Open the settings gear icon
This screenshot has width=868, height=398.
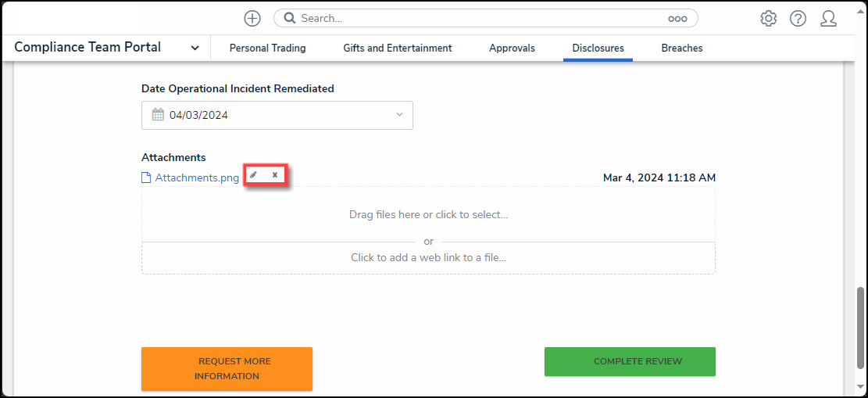point(769,18)
